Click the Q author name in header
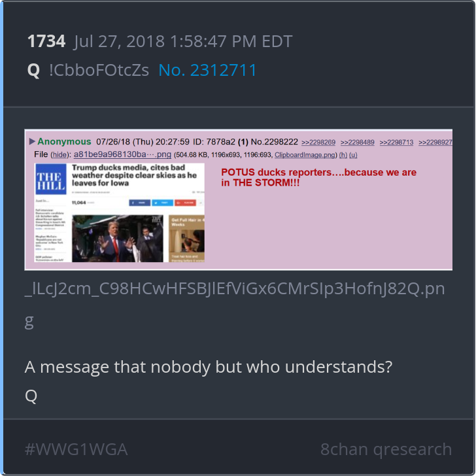 tap(33, 70)
